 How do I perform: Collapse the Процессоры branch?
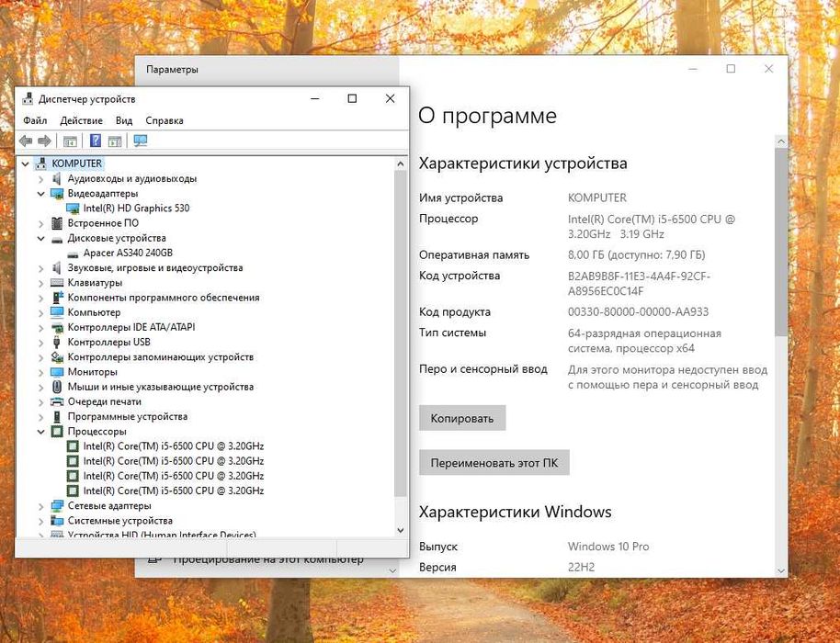[x=41, y=432]
